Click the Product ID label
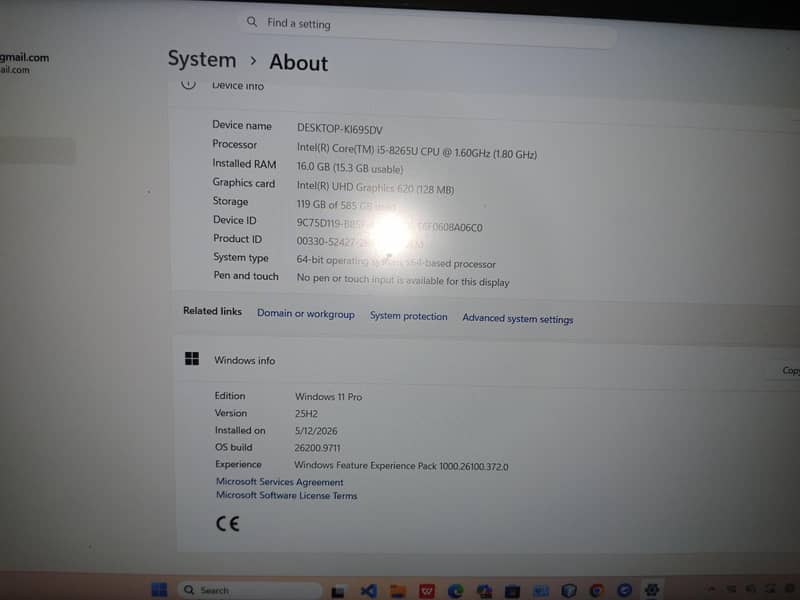This screenshot has height=600, width=800. pyautogui.click(x=237, y=238)
